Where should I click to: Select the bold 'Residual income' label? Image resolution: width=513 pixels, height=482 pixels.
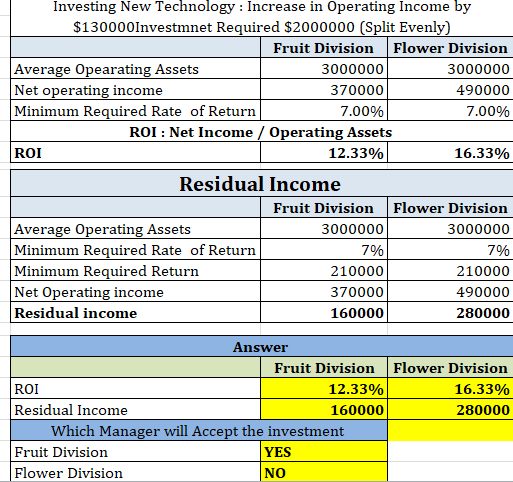(135, 313)
